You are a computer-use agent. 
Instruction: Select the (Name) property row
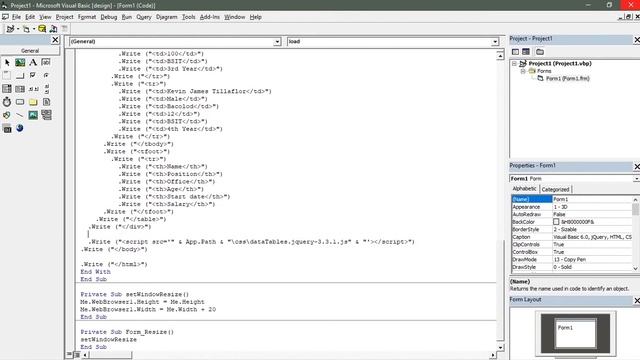572,199
